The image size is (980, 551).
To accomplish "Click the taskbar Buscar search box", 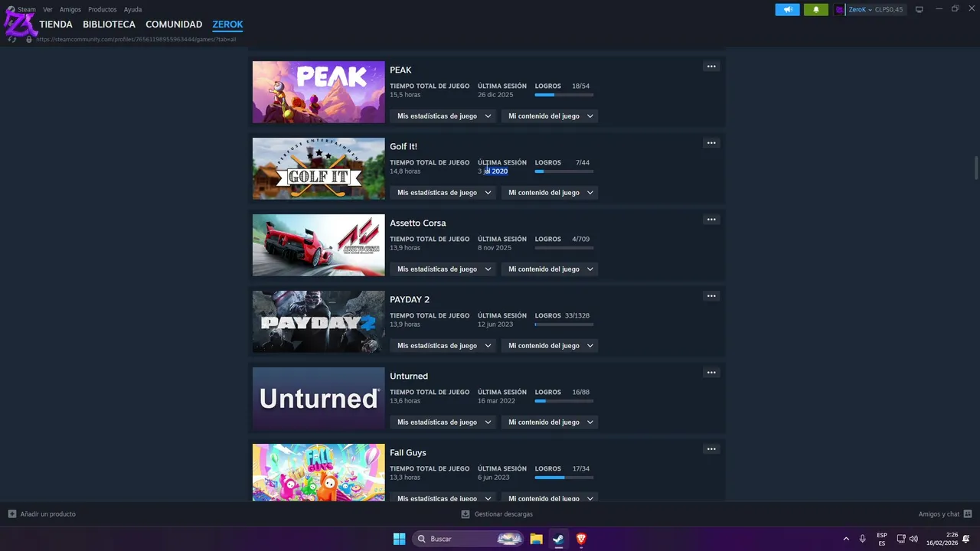I will [469, 539].
